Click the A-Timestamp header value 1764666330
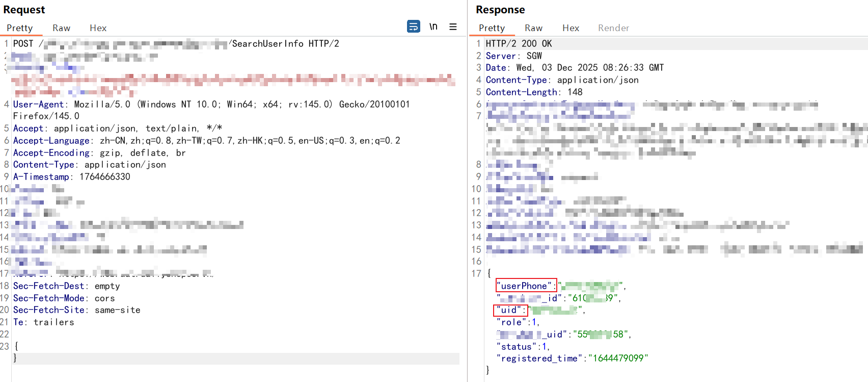This screenshot has width=868, height=382. pyautogui.click(x=104, y=177)
